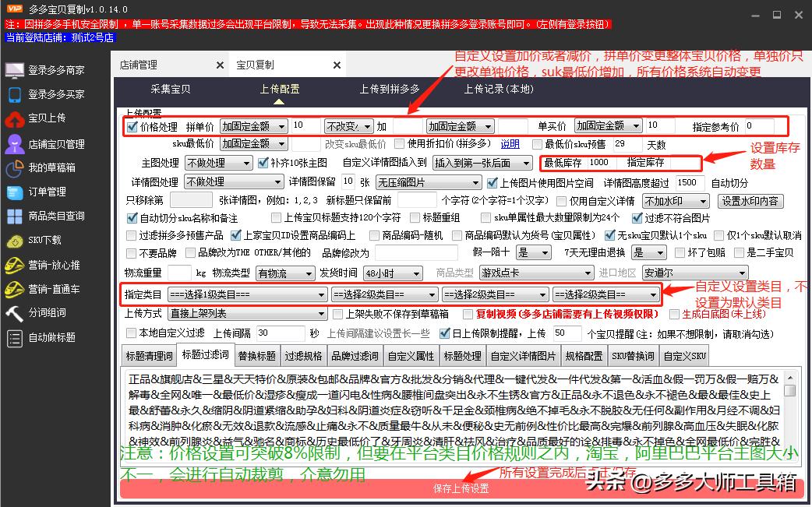Open 我的草稿箱 drafts panel
Screen dimensions: 812x507
[x=51, y=167]
